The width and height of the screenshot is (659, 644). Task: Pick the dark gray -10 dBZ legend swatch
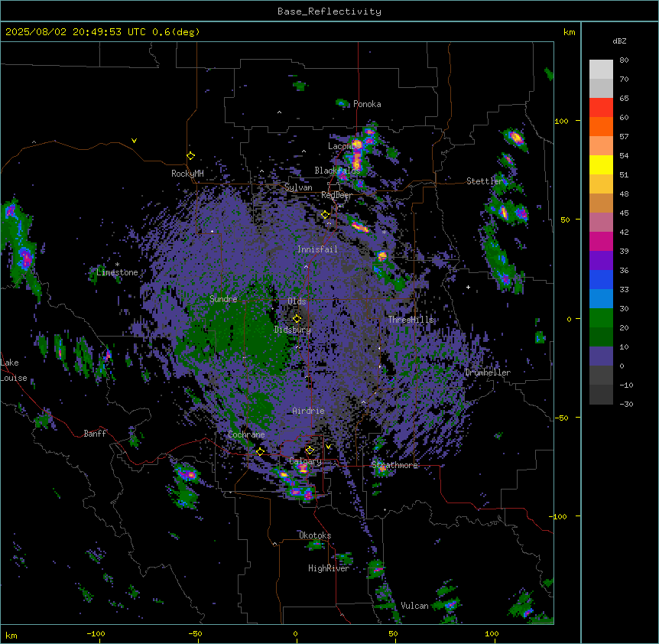click(x=601, y=395)
